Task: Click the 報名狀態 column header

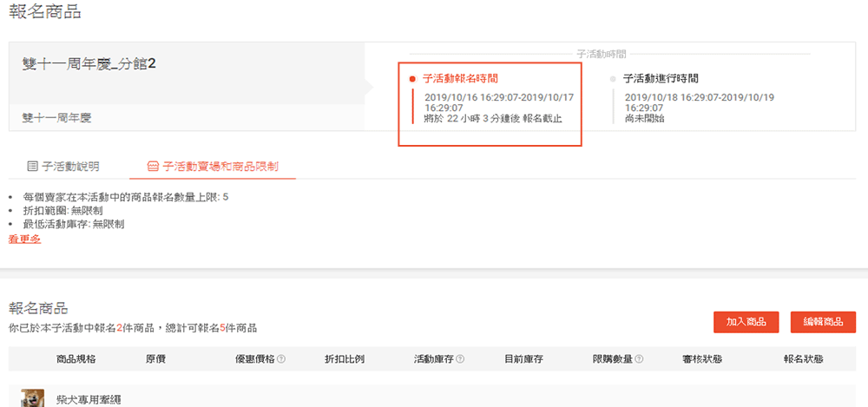Action: [x=802, y=358]
